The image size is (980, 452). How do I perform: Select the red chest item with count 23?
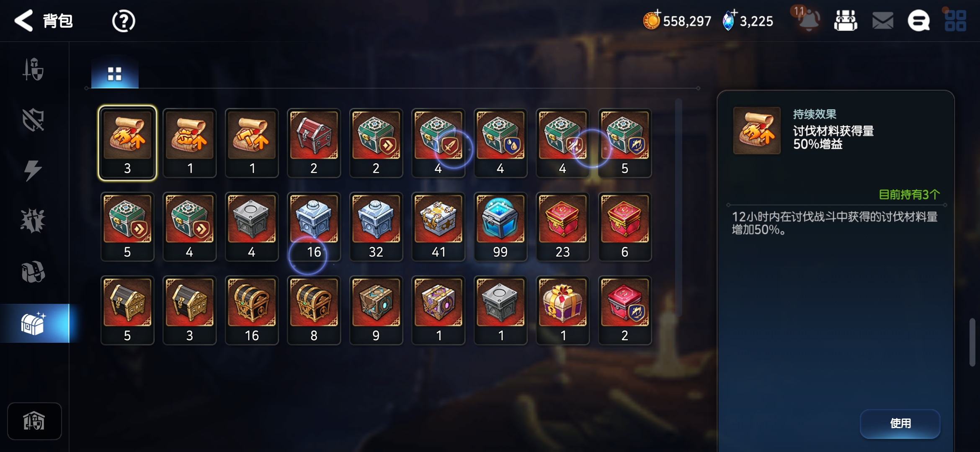[x=562, y=227]
